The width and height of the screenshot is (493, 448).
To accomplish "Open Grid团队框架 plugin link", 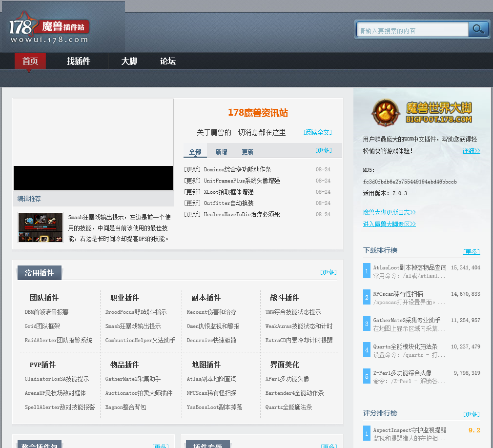I will 42,326.
